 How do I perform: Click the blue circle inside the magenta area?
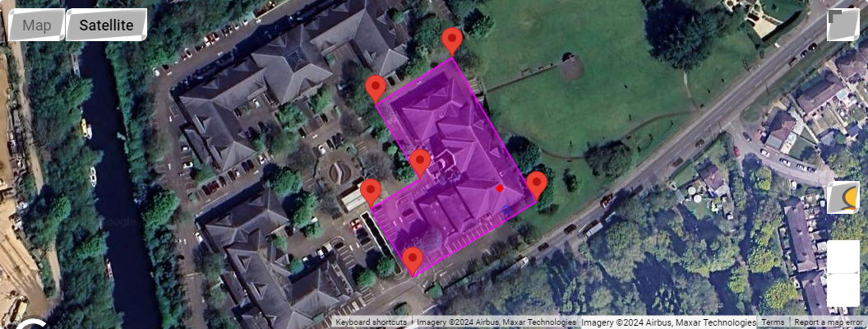[506, 210]
